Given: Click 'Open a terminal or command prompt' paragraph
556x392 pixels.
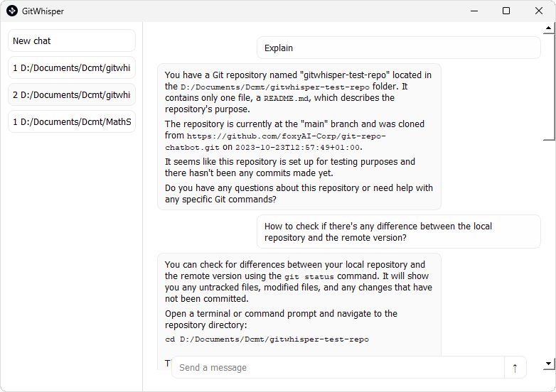Looking at the screenshot, I should [x=281, y=319].
